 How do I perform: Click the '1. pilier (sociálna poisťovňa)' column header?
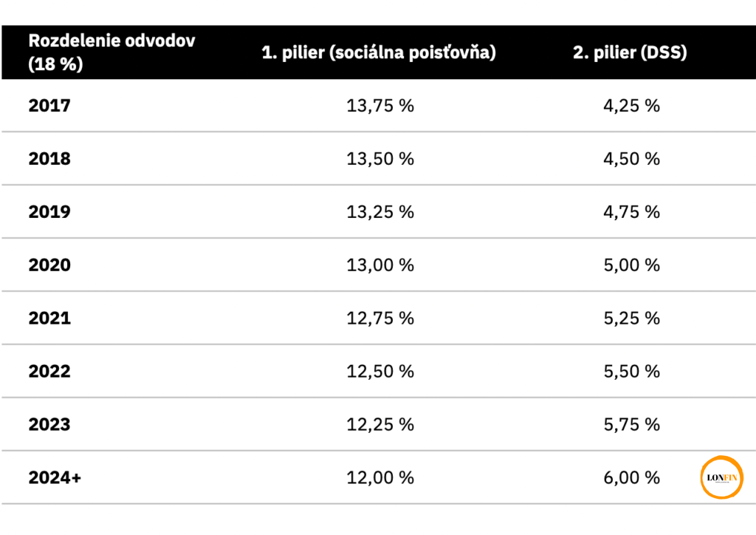379,52
